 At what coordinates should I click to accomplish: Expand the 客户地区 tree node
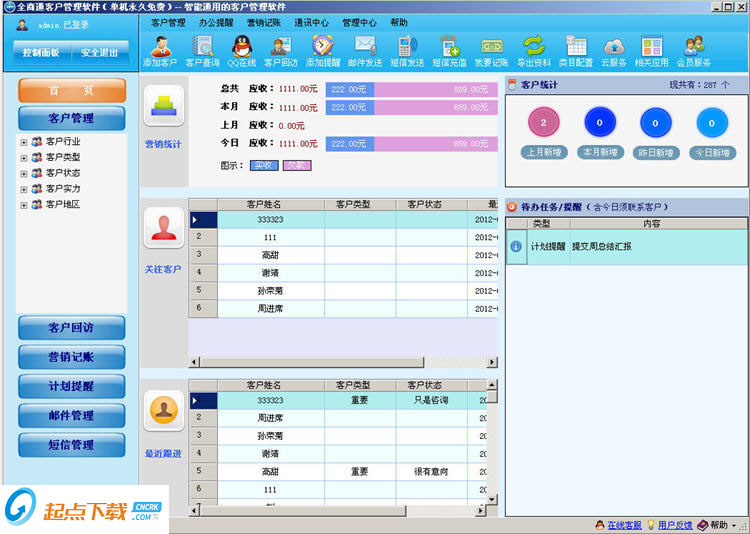point(23,205)
